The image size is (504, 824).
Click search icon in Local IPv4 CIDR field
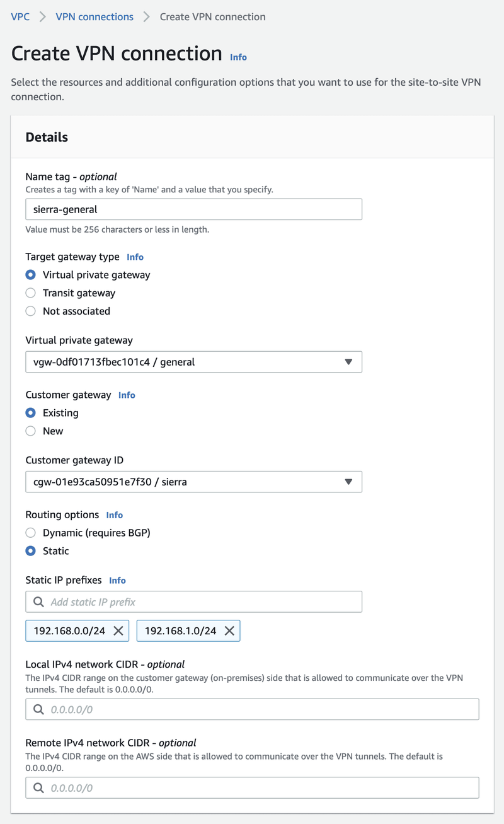tap(39, 710)
